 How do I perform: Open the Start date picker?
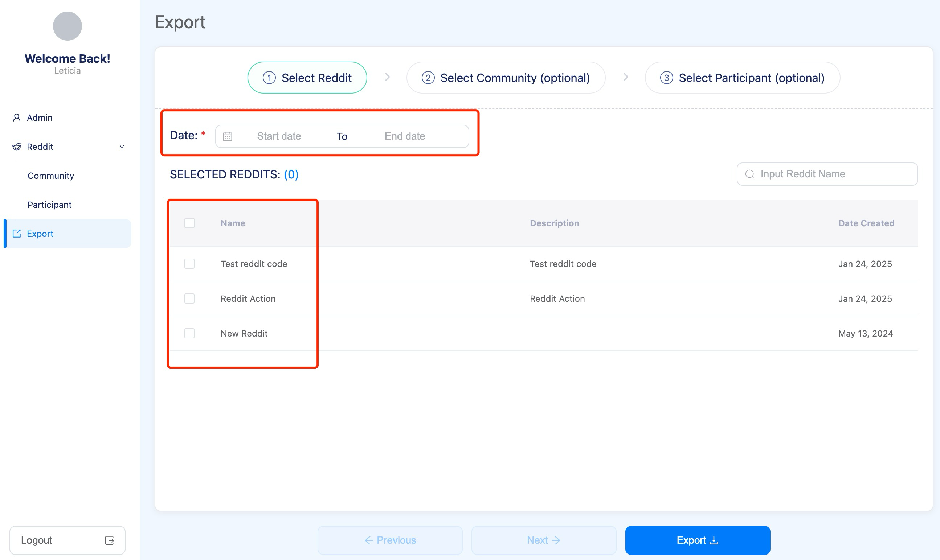tap(279, 136)
